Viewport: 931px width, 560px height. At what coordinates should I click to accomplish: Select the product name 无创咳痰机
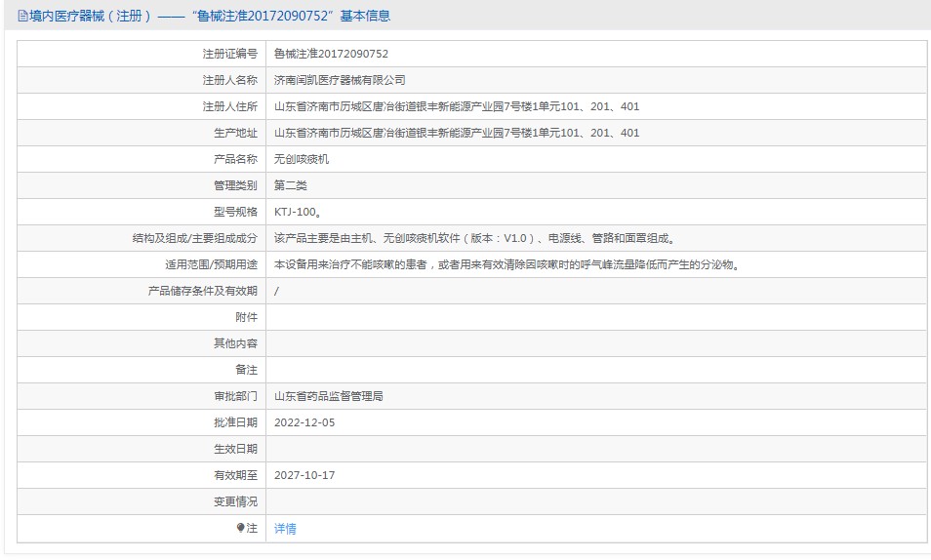coord(302,160)
